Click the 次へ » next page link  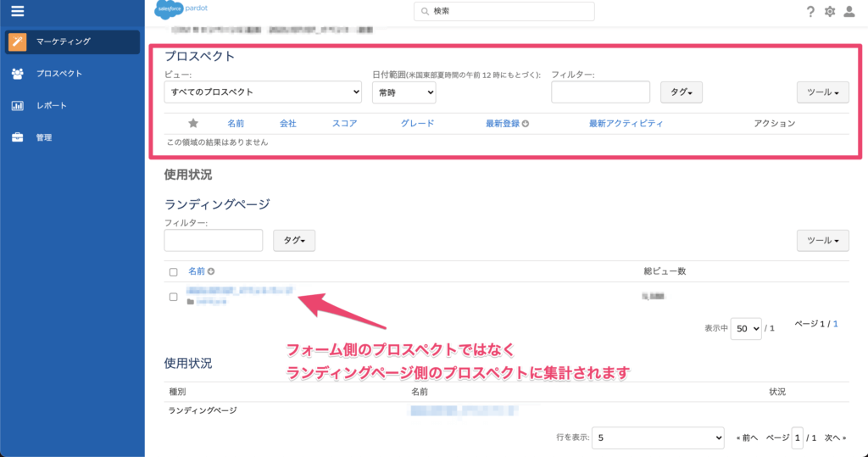835,437
